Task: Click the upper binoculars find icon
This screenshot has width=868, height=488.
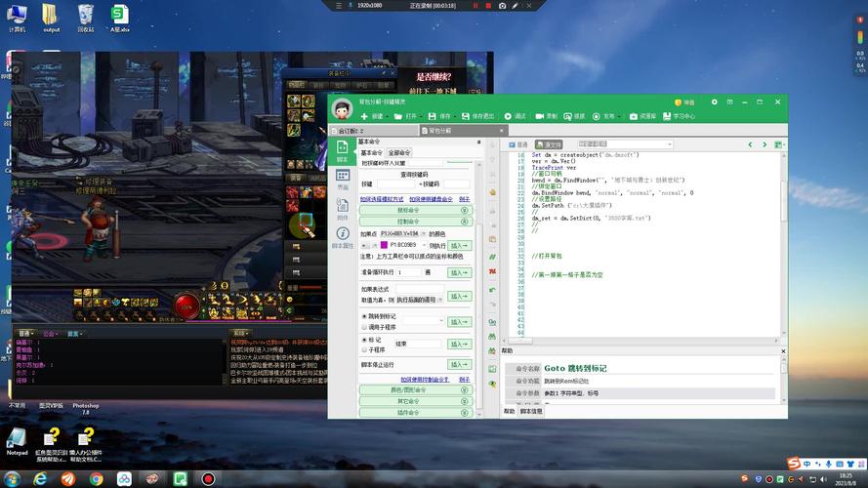Action: pos(492,337)
